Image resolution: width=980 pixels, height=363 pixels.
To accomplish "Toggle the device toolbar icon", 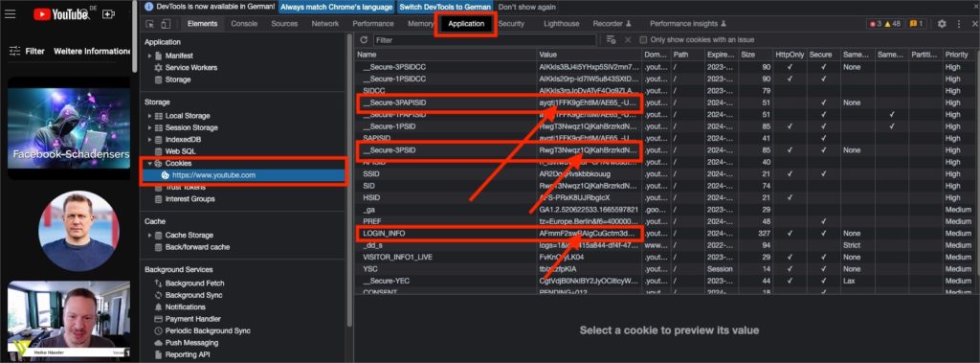I will click(x=165, y=24).
